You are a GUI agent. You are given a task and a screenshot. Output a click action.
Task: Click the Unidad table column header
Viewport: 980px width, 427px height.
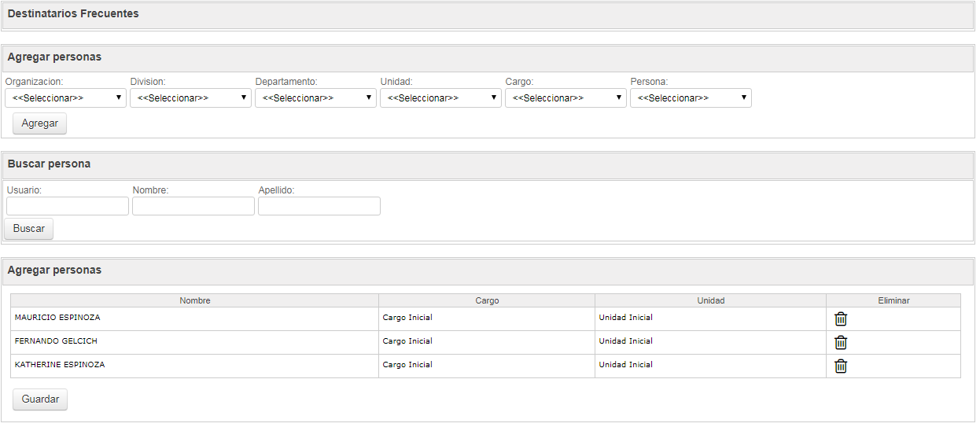tap(711, 300)
